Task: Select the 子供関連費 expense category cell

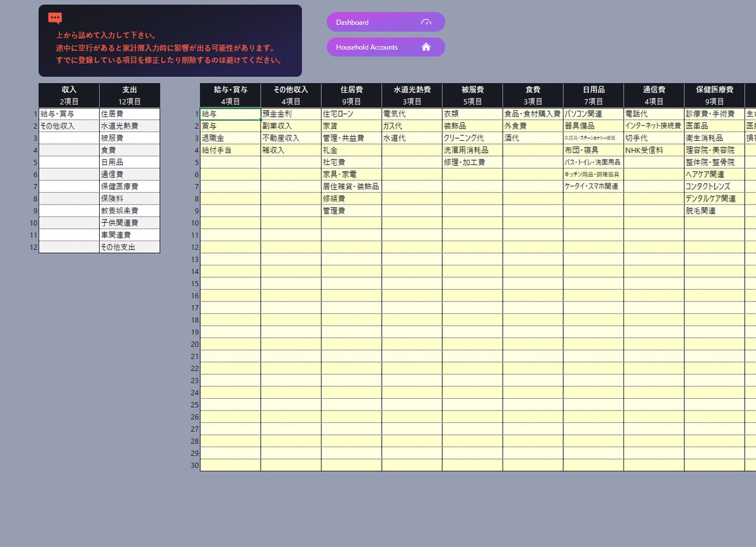Action: tap(130, 223)
